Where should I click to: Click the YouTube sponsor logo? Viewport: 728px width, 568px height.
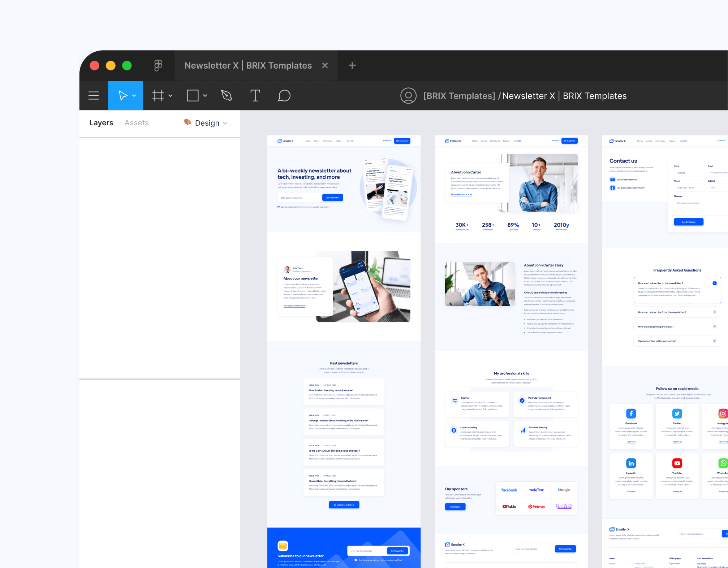pos(509,507)
